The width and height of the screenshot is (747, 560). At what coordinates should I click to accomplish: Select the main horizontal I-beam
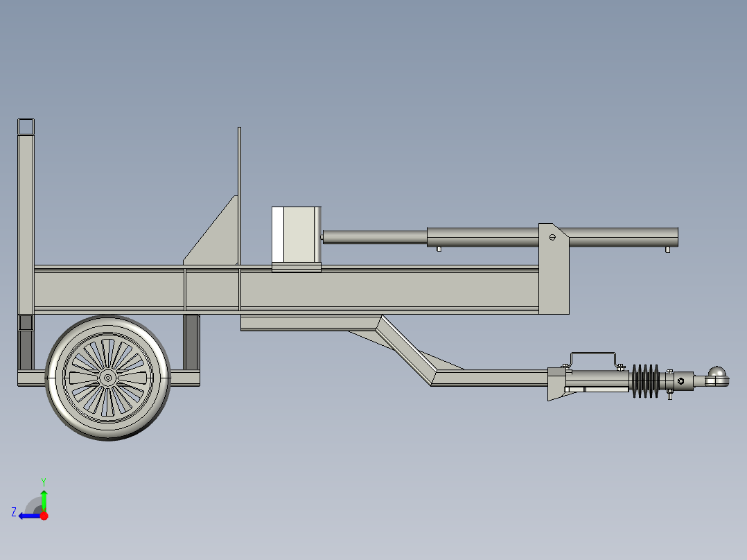tap(285, 289)
